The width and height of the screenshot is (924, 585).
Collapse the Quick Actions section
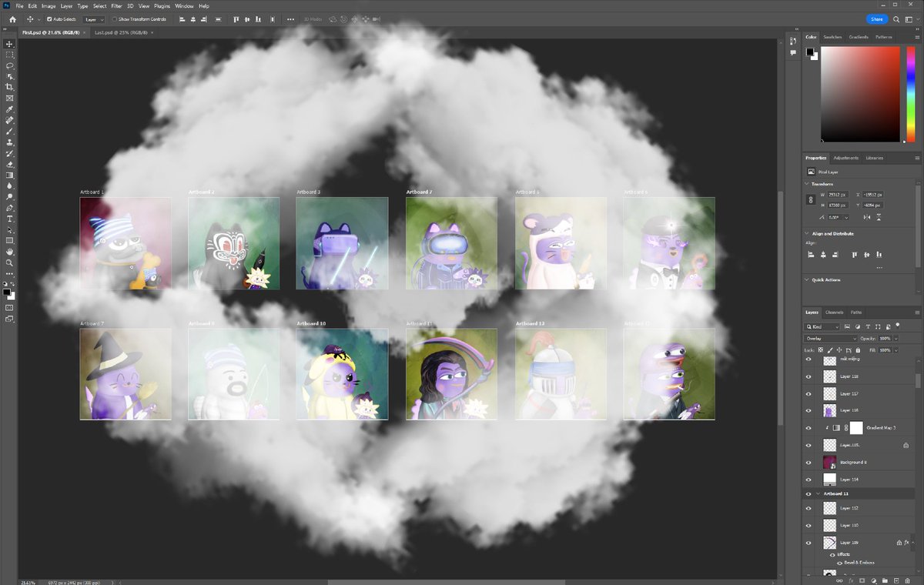pyautogui.click(x=807, y=279)
